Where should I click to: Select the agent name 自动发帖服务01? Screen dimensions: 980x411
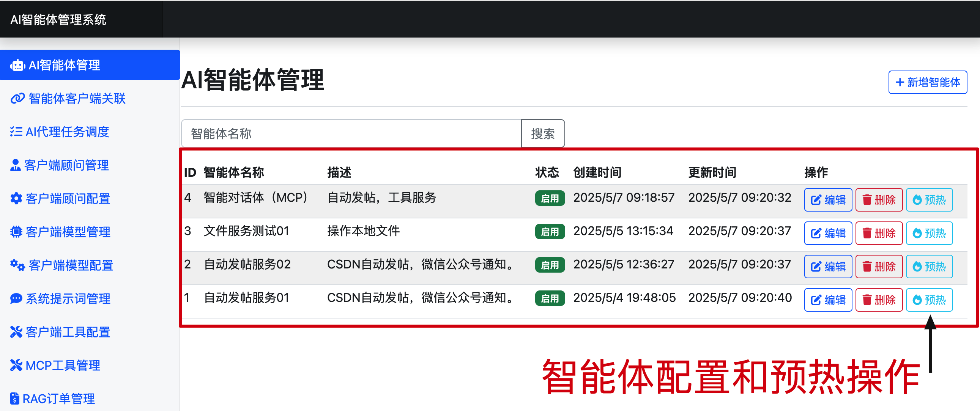point(247,298)
